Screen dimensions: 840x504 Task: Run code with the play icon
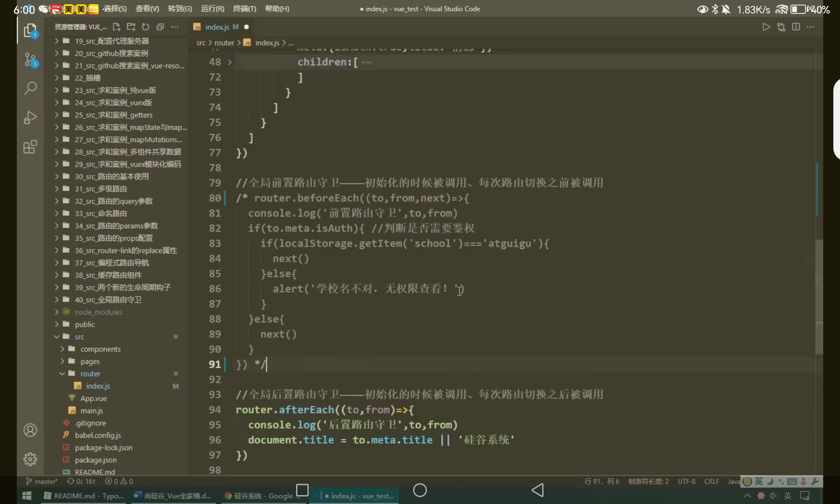tap(766, 27)
